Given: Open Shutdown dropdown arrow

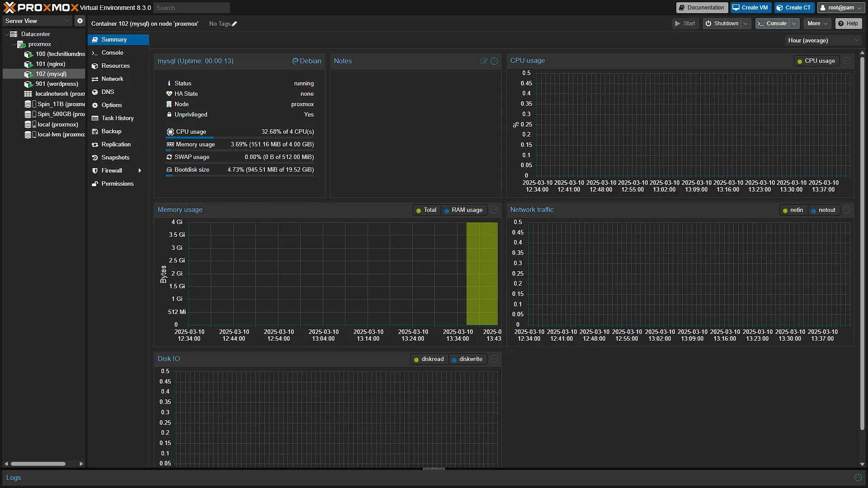Looking at the screenshot, I should tap(745, 23).
